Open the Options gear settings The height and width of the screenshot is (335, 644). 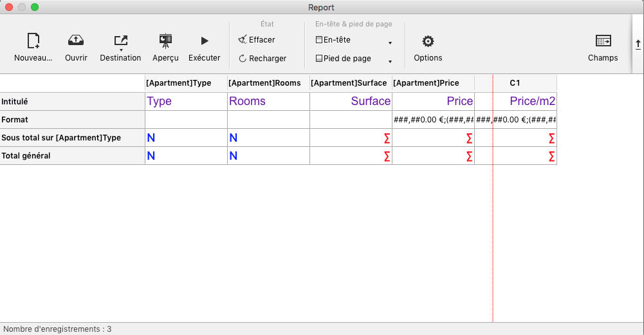click(428, 43)
